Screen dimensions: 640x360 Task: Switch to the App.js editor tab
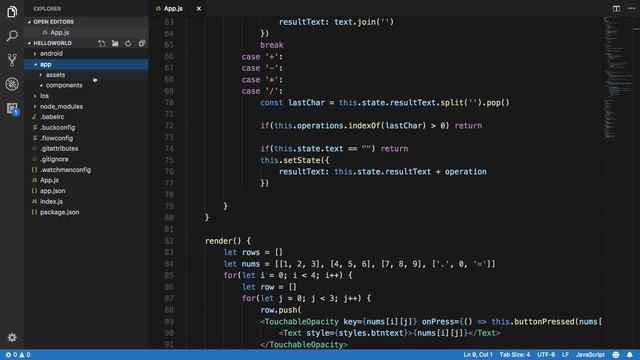(x=173, y=8)
